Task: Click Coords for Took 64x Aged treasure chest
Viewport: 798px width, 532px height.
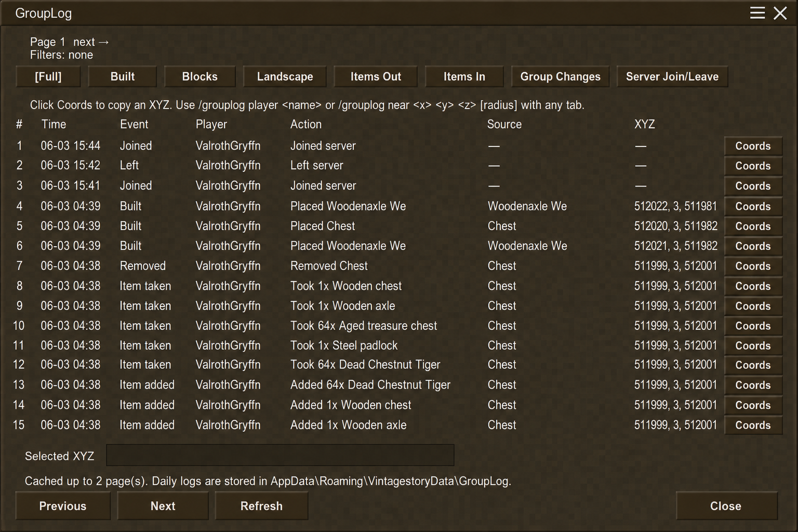Action: pyautogui.click(x=753, y=326)
